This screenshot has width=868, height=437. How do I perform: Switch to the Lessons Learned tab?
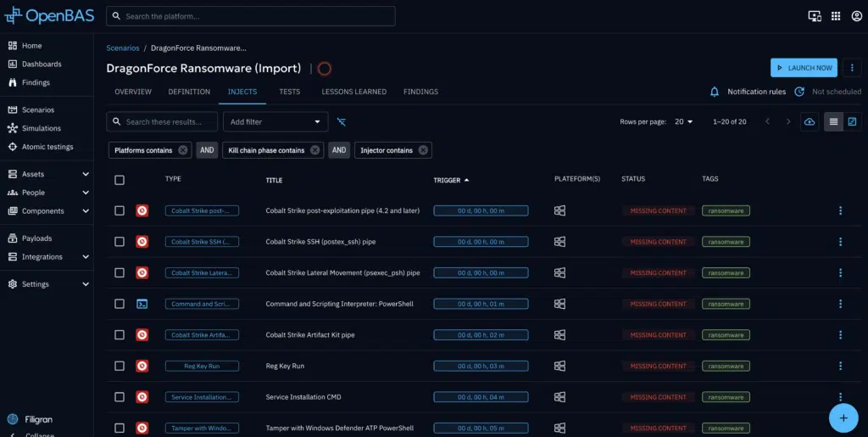[353, 92]
